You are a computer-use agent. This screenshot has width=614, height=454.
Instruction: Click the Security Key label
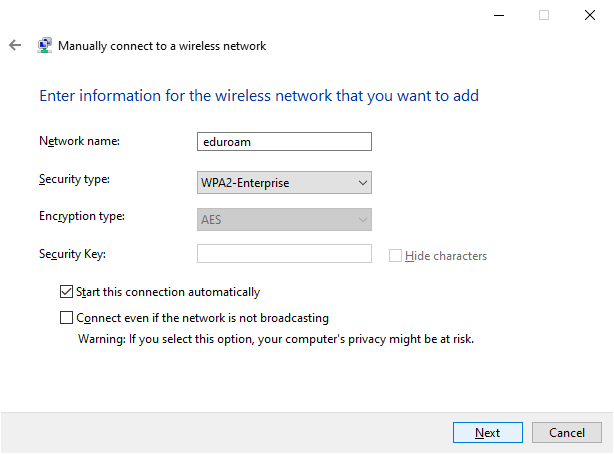click(x=72, y=254)
